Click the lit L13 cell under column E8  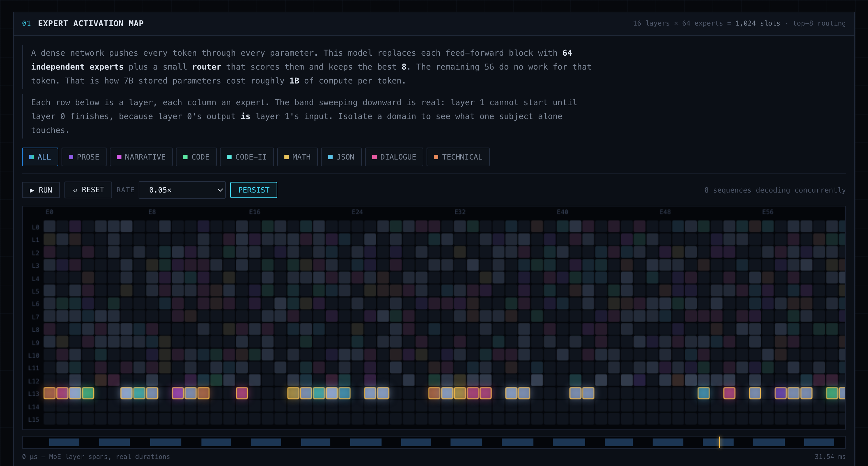pyautogui.click(x=152, y=393)
